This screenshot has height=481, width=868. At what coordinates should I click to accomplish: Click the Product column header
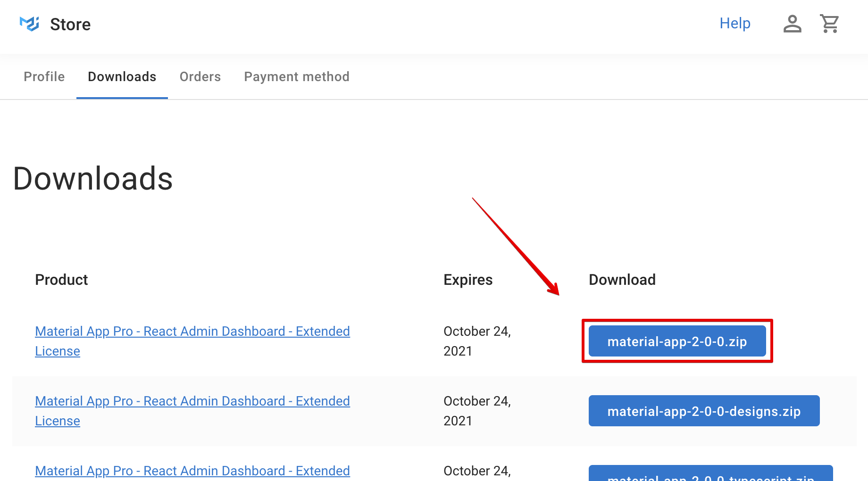click(x=61, y=280)
